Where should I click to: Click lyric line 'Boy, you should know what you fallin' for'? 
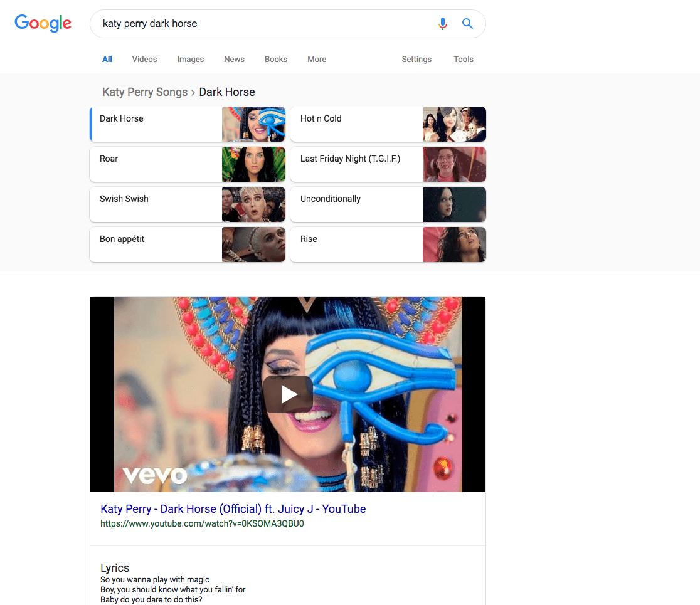(x=172, y=590)
